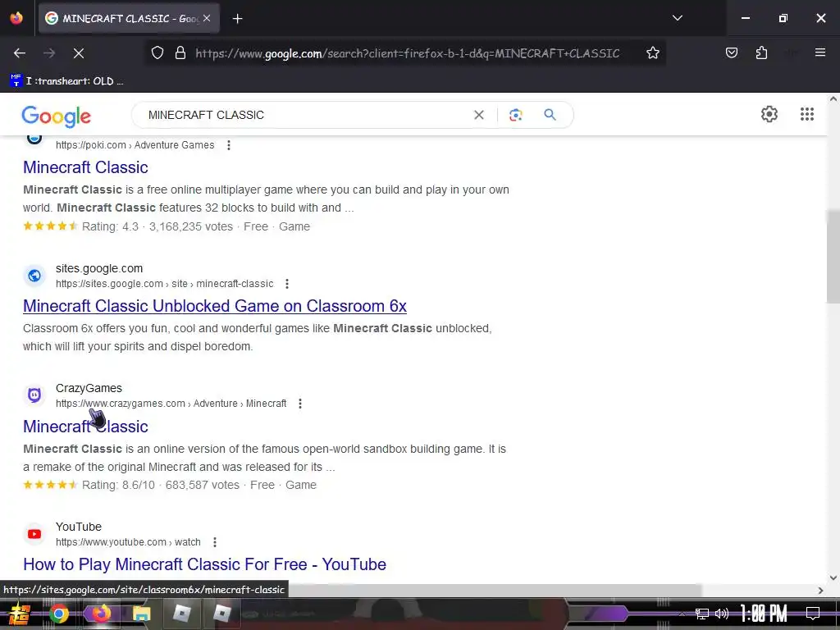Click the scroll down arrow
The width and height of the screenshot is (840, 630).
click(833, 577)
